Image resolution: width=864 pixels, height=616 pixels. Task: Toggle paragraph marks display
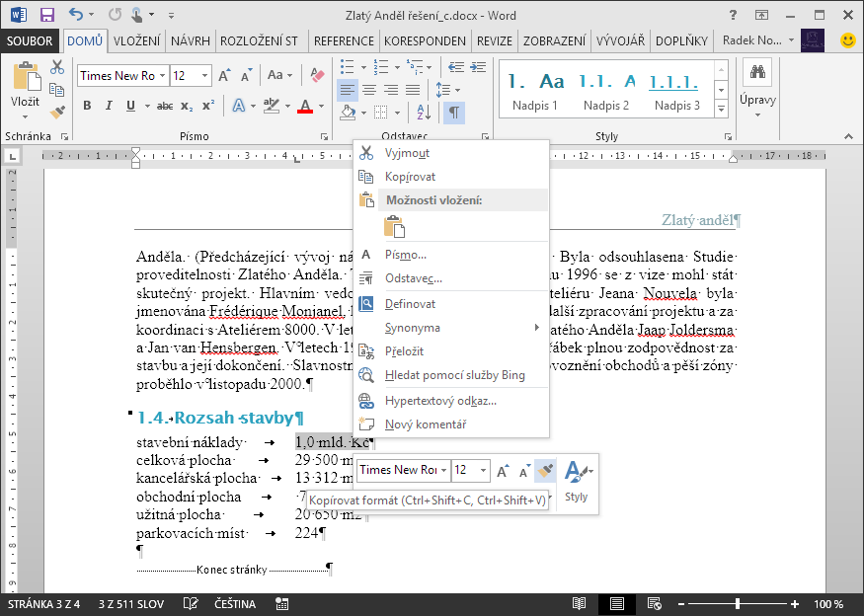454,113
